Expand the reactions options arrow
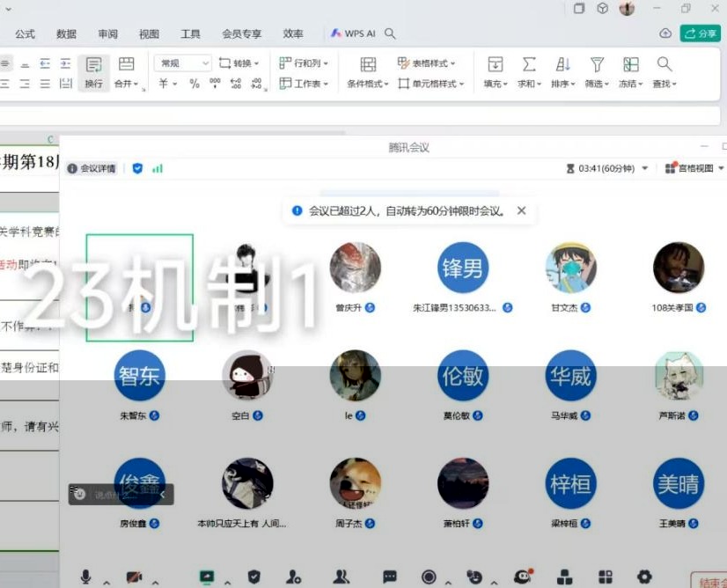Image resolution: width=727 pixels, height=588 pixels. (495, 583)
